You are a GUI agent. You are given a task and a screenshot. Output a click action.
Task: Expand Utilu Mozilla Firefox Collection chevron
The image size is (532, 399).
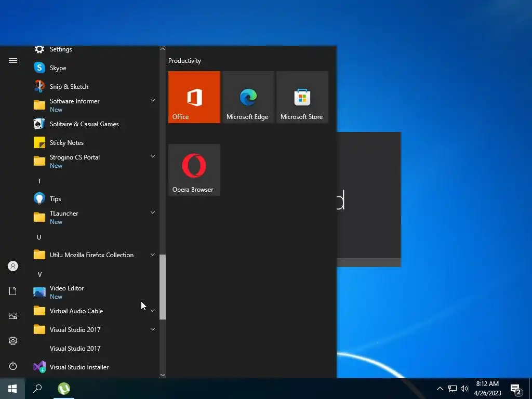point(153,255)
